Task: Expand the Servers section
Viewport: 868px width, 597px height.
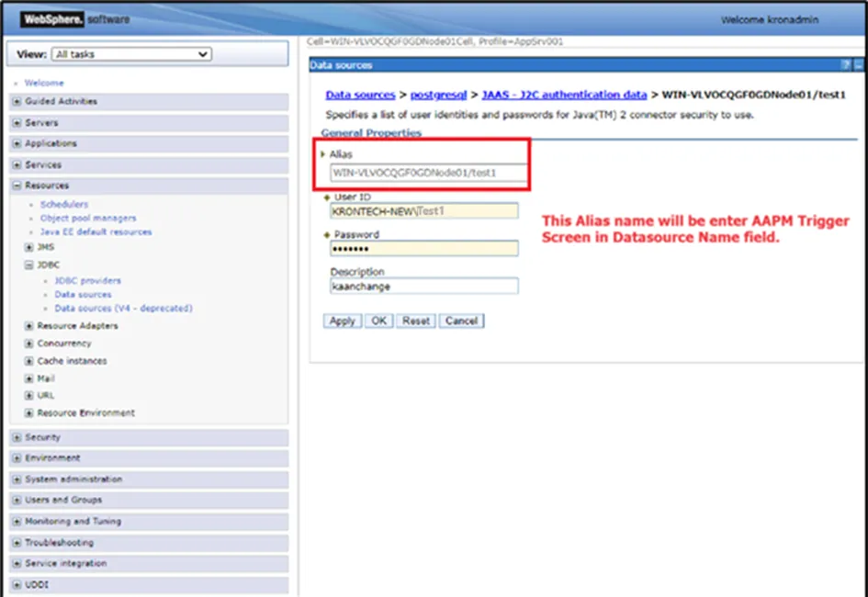Action: tap(17, 123)
